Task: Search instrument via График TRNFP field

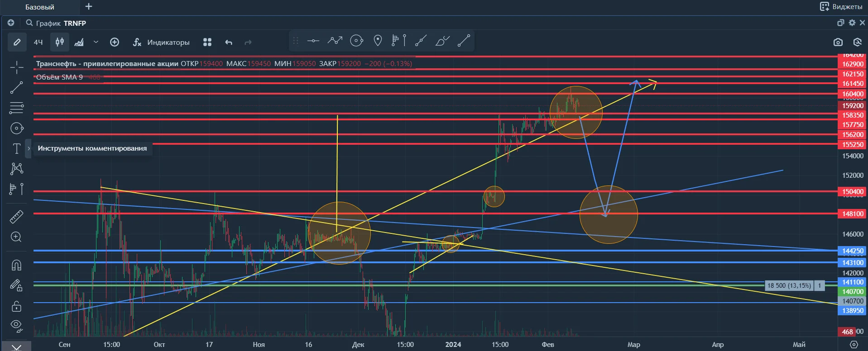Action: tap(56, 23)
